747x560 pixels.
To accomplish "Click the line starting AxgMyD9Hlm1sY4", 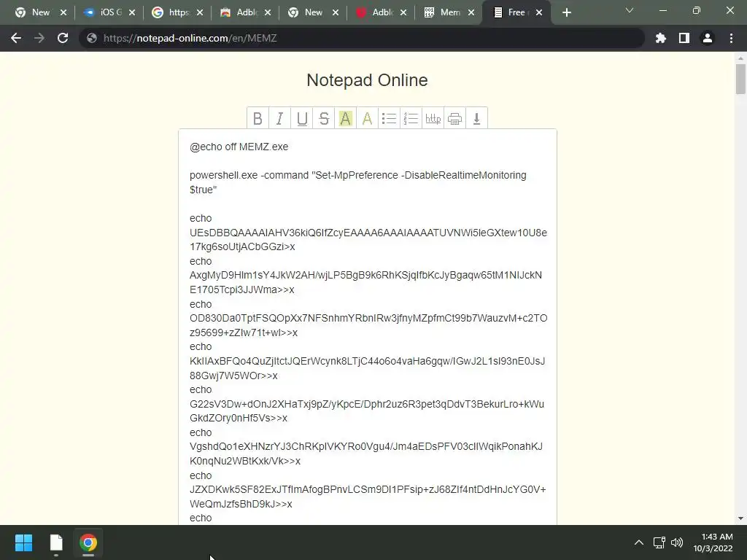I will 365,282.
